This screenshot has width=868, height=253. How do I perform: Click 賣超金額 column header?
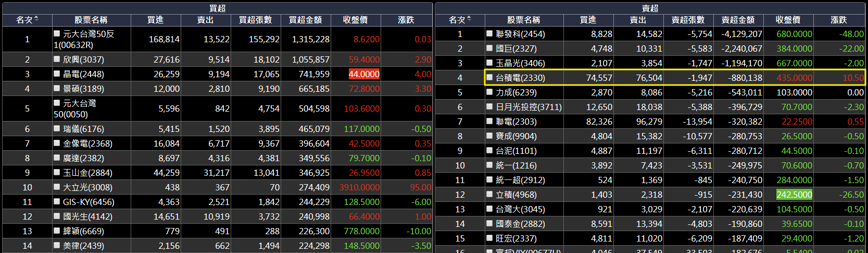pyautogui.click(x=738, y=20)
